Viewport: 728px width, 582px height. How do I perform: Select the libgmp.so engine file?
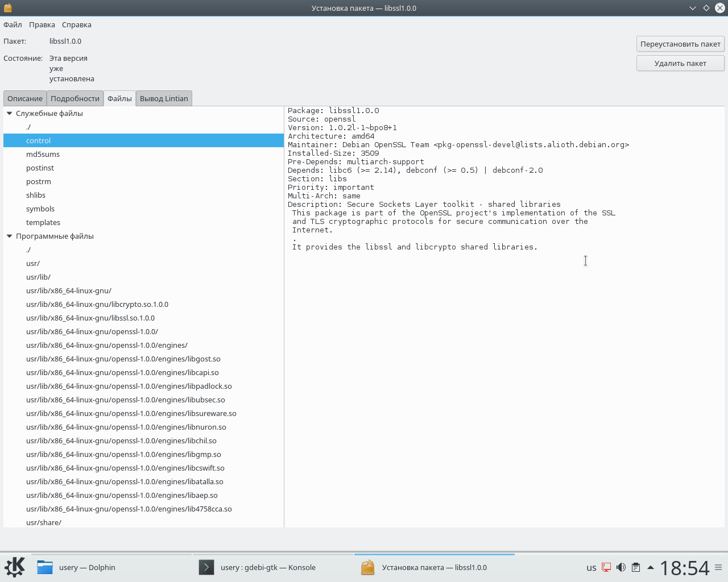[143, 454]
